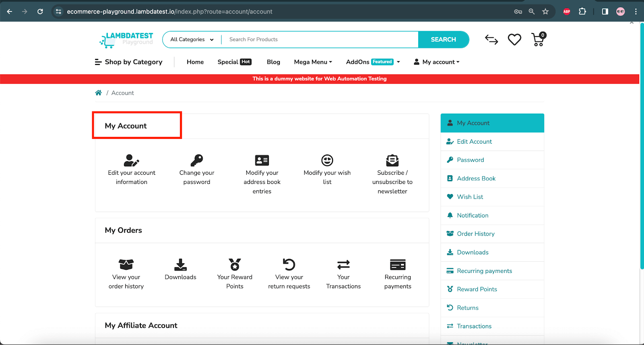View site information icon in address bar

pyautogui.click(x=59, y=12)
